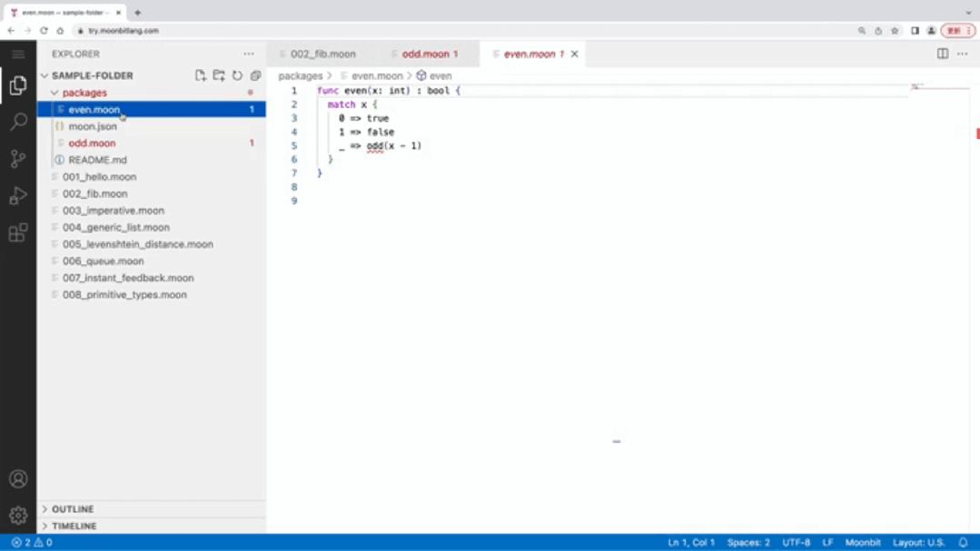The height and width of the screenshot is (551, 980).
Task: Click the New Folder icon in Explorer
Action: (219, 75)
